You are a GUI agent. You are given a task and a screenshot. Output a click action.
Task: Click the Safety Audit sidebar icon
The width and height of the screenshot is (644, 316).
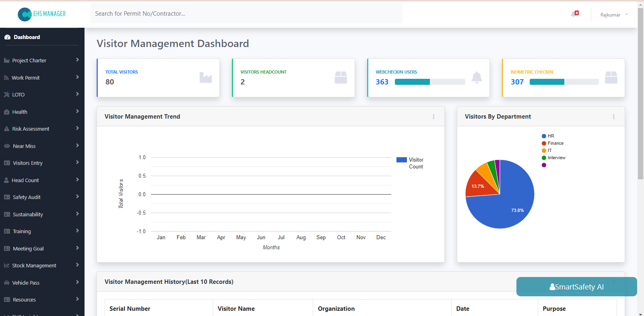pos(7,197)
